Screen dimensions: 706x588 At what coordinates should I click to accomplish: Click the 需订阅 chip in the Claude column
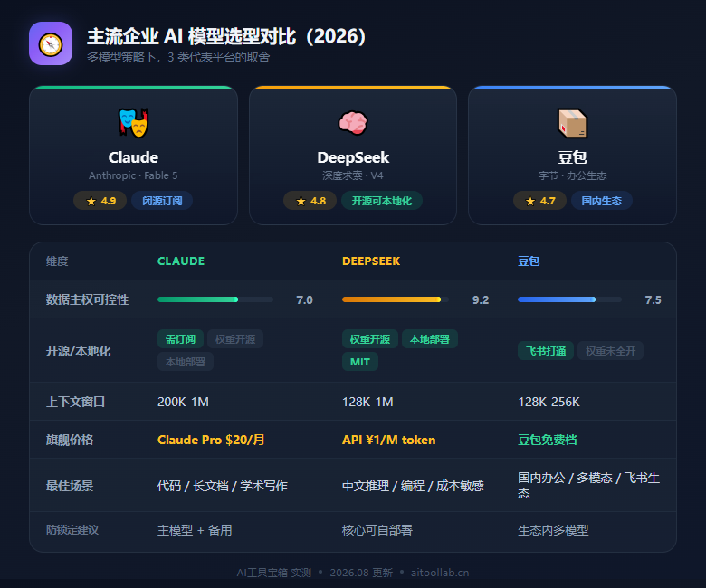[180, 338]
